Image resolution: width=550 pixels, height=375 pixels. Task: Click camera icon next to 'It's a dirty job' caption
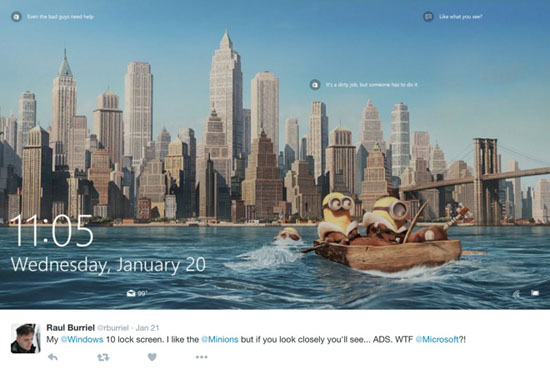(315, 85)
